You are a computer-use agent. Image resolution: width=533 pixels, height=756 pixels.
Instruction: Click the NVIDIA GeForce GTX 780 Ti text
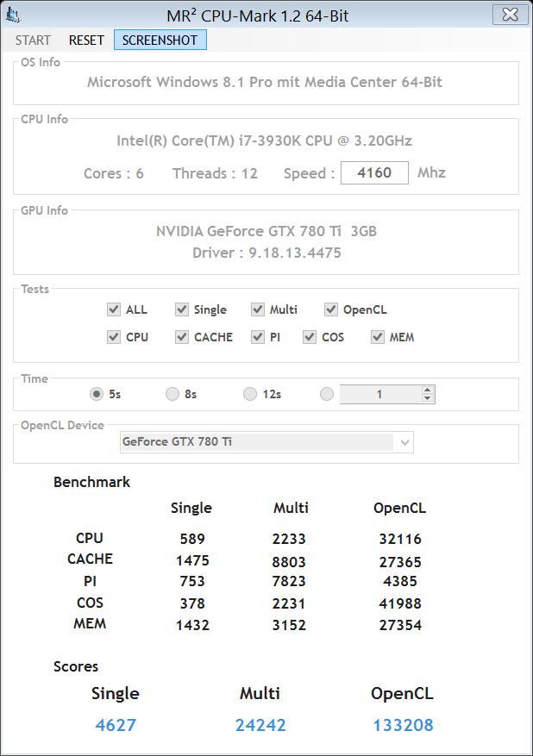pyautogui.click(x=266, y=231)
